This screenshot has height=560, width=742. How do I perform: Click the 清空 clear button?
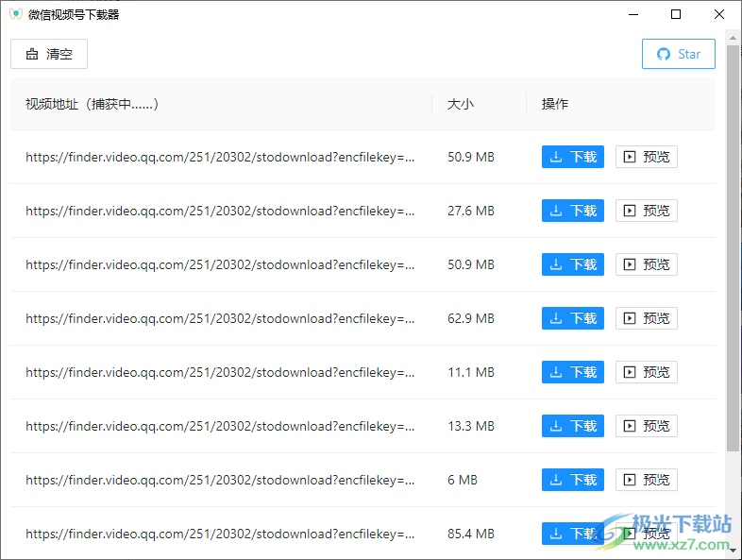pyautogui.click(x=49, y=54)
